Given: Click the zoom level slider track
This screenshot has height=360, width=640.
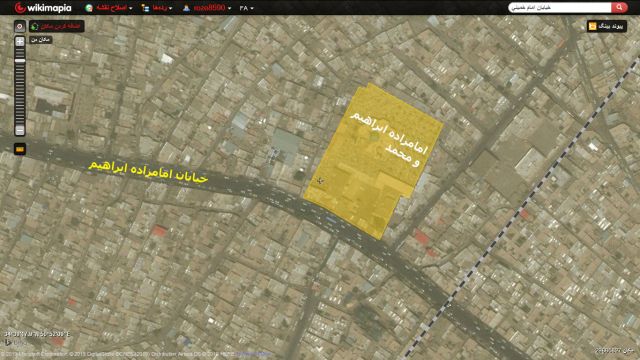Looking at the screenshot, I should (x=20, y=86).
